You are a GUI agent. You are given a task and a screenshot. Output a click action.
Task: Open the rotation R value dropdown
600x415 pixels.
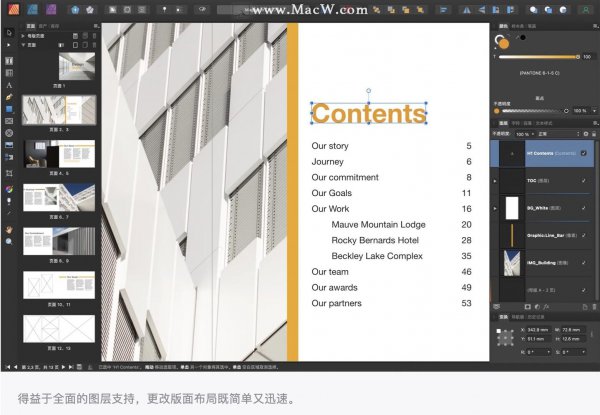[x=549, y=352]
